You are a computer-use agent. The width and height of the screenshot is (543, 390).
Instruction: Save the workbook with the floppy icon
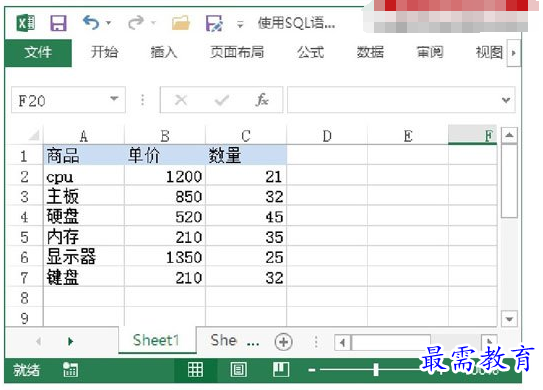point(58,23)
